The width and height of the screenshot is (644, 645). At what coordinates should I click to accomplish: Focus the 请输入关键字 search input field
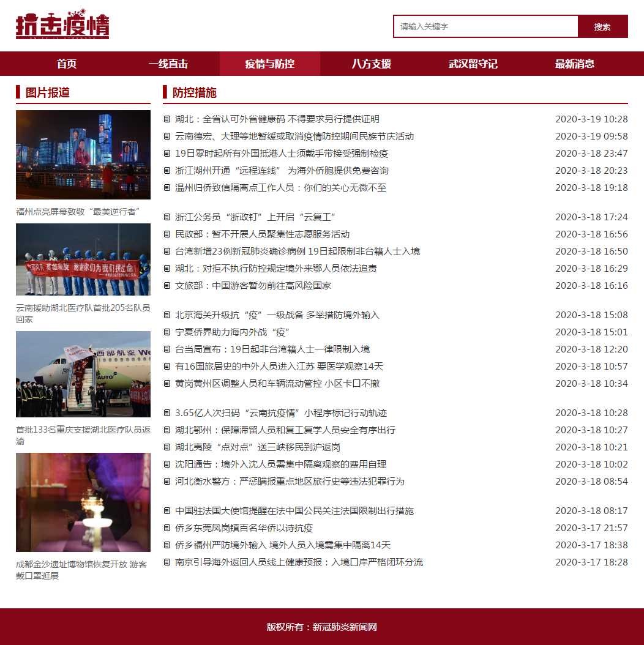(485, 26)
